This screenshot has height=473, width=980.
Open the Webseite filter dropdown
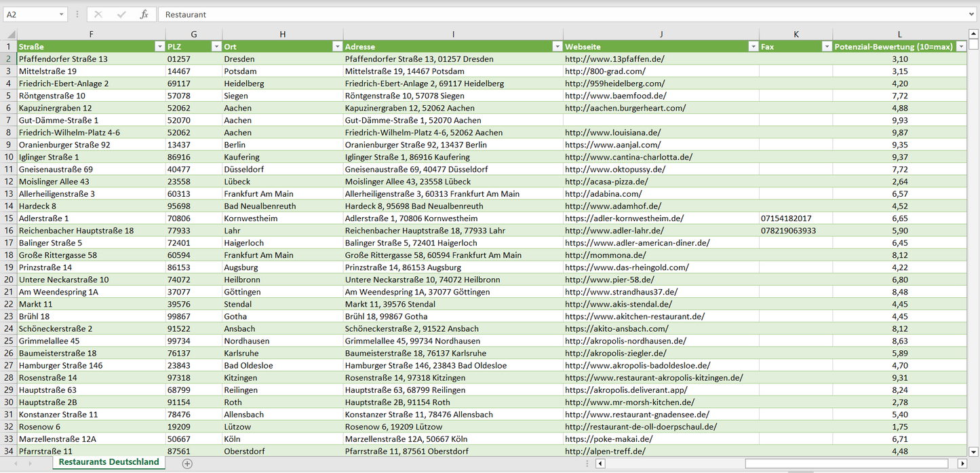tap(753, 47)
